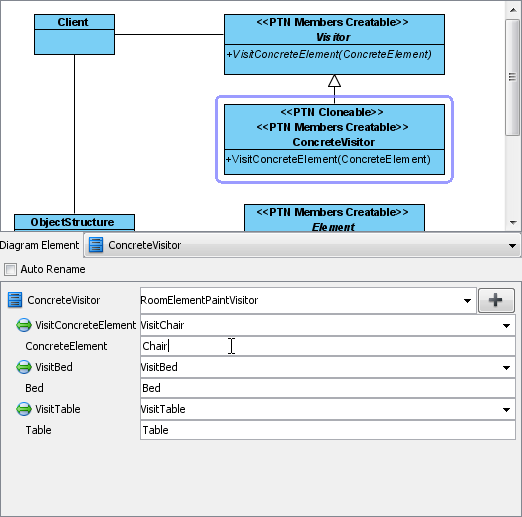Open the VisitTable dropdown arrow
This screenshot has height=517, width=522.
(506, 410)
